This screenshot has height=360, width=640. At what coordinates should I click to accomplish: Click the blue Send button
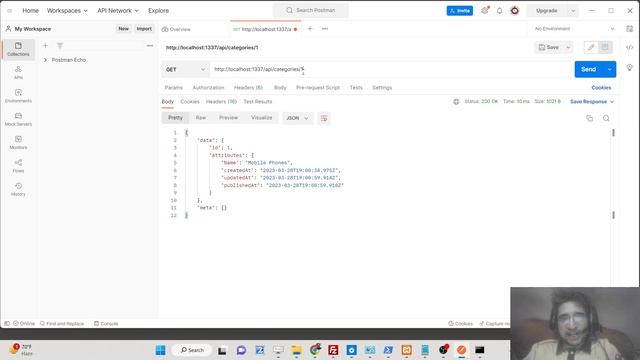[589, 69]
